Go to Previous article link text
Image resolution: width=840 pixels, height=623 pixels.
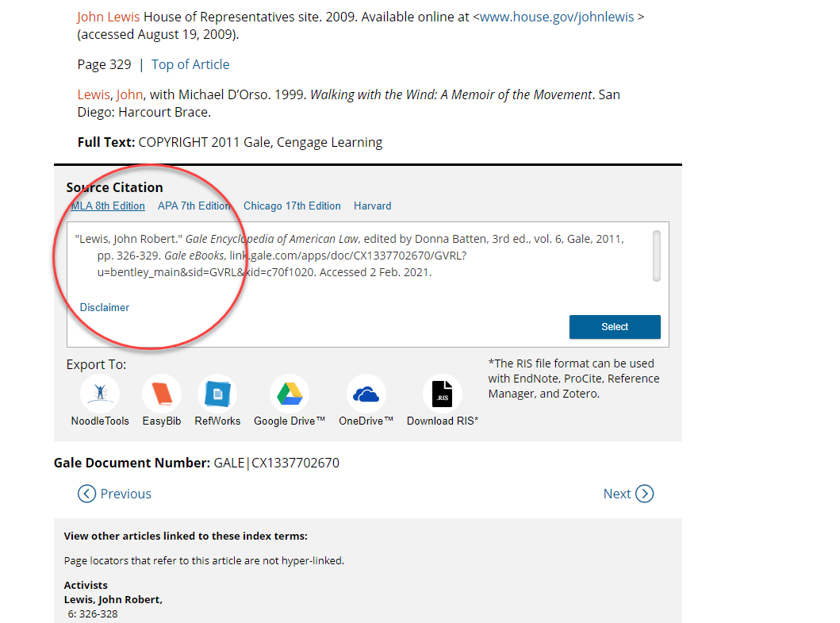click(126, 494)
